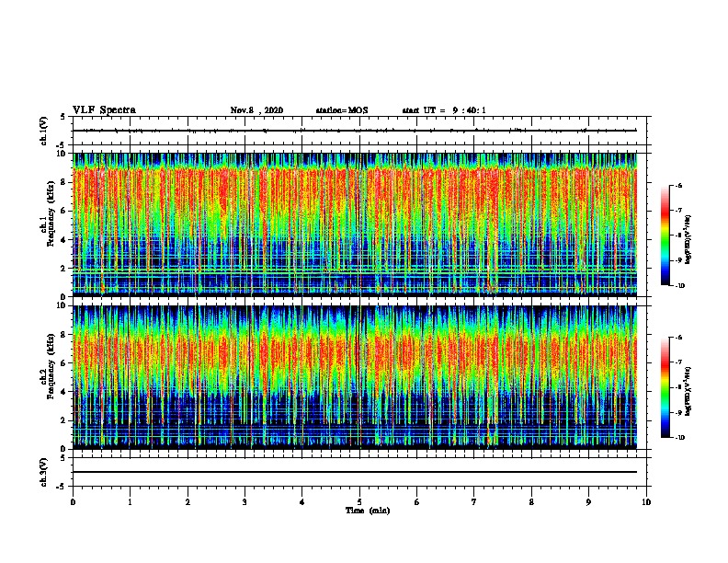This screenshot has width=728, height=563.
Task: Click the ch.2 frequency tick label "2"
Action: click(64, 420)
